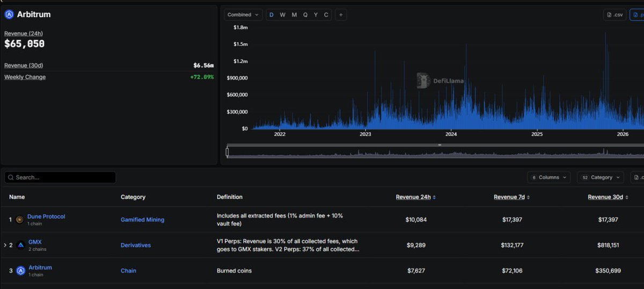Sort table by Revenue 24h column
This screenshot has width=644, height=289.
click(416, 197)
